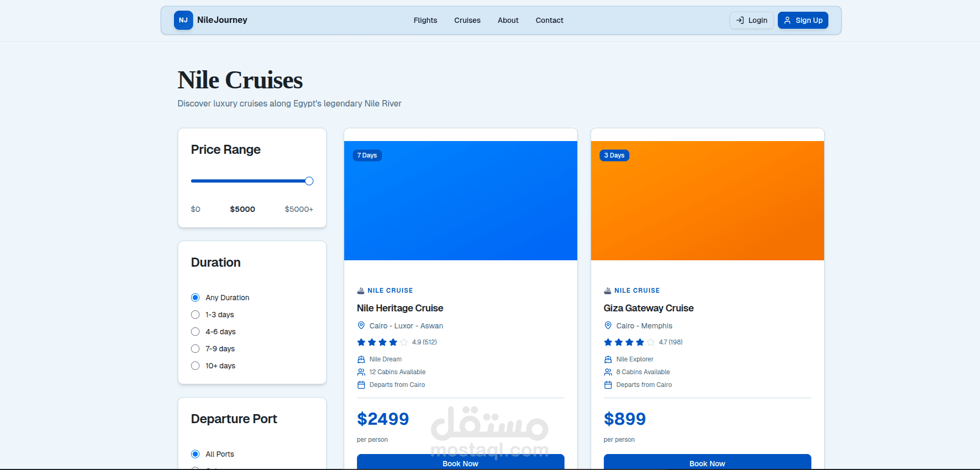Pick the 7-9 days duration filter
The height and width of the screenshot is (470, 980).
click(x=195, y=349)
